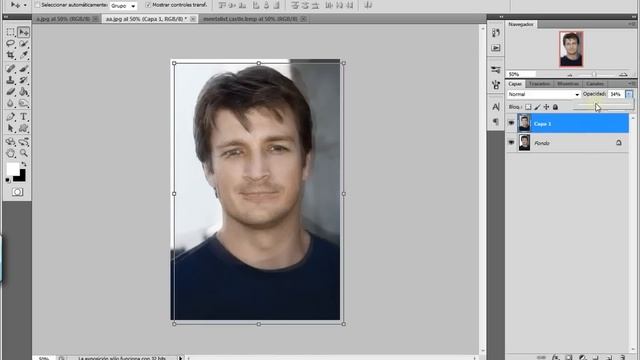
Task: Select the Paint Bucket tool
Action: click(x=24, y=91)
